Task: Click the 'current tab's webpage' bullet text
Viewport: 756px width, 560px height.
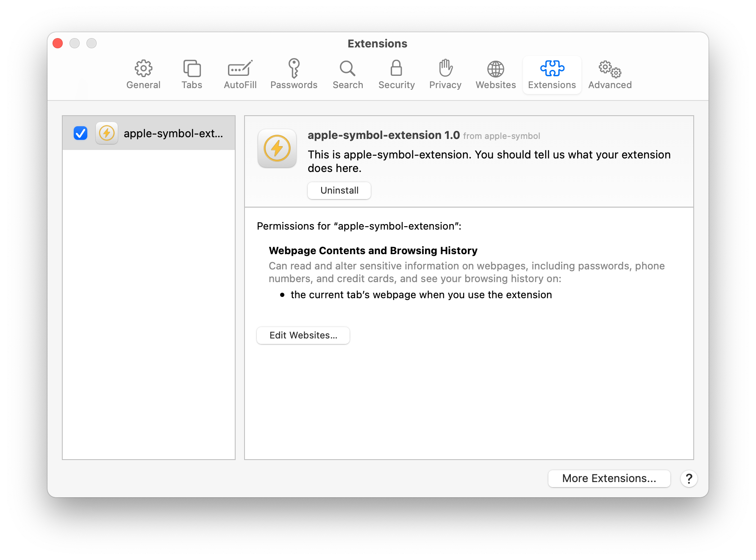Action: tap(421, 295)
